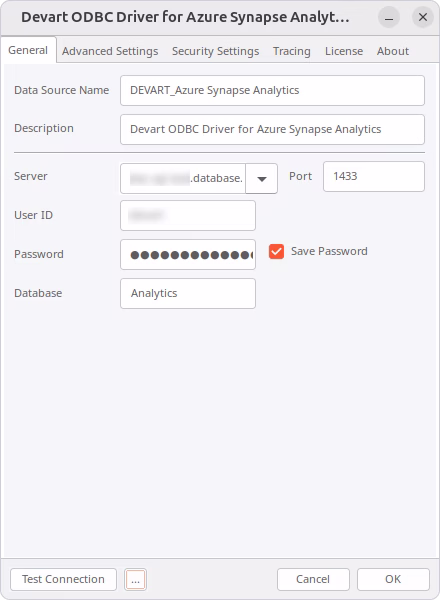Click the Port label
Screen dimensions: 440x600
click(300, 176)
